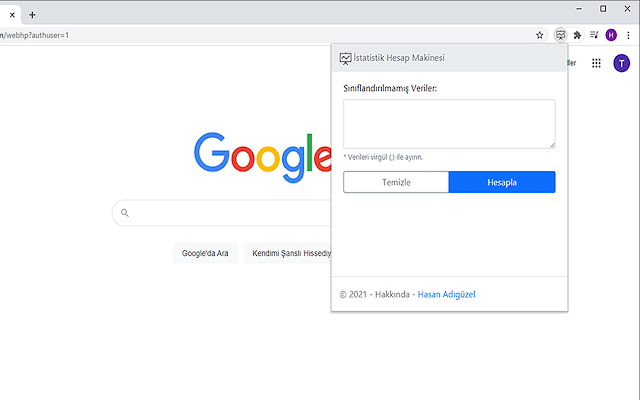Click the Google'da Ara button
Viewport: 640px width, 400px height.
[205, 253]
